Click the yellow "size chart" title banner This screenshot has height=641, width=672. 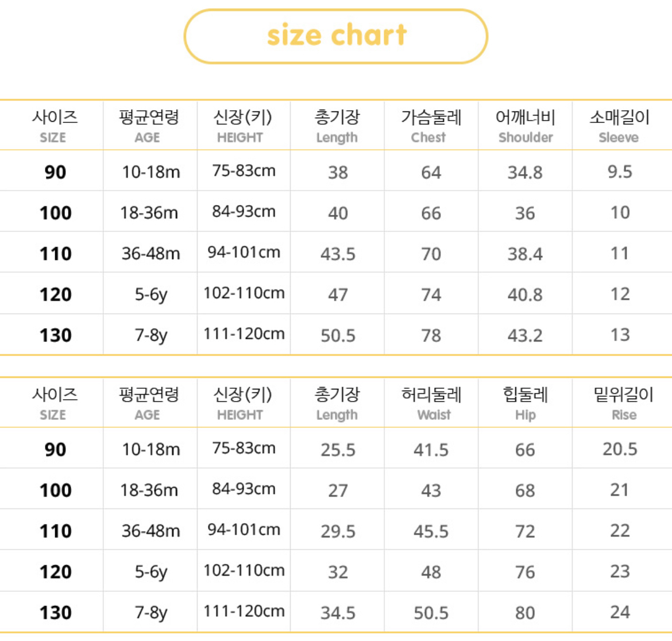tap(336, 36)
